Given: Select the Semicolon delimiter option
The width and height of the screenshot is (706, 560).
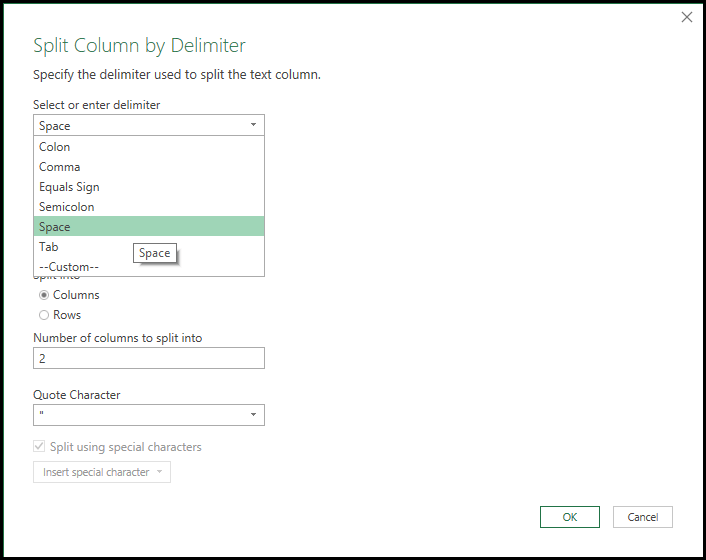Looking at the screenshot, I should 67,207.
